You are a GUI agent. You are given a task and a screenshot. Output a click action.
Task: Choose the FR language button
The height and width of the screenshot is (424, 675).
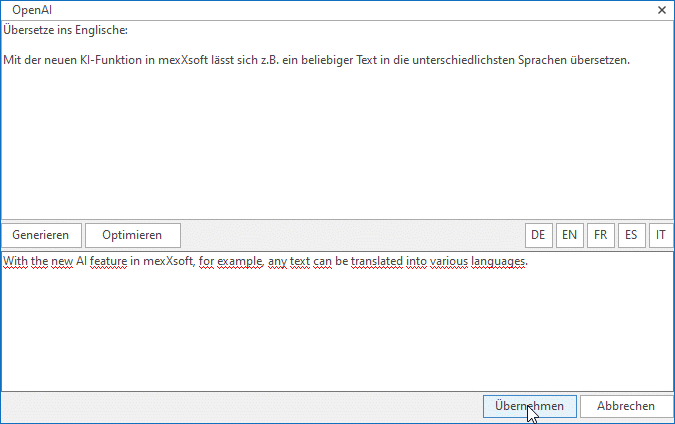point(601,235)
